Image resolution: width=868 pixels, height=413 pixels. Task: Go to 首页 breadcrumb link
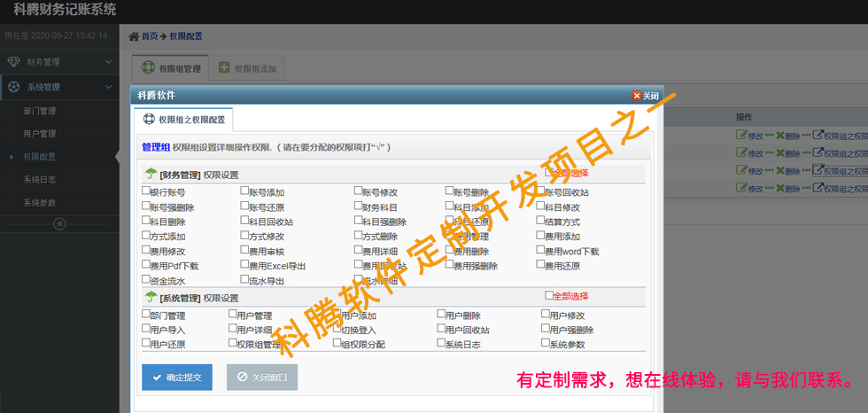tap(150, 36)
